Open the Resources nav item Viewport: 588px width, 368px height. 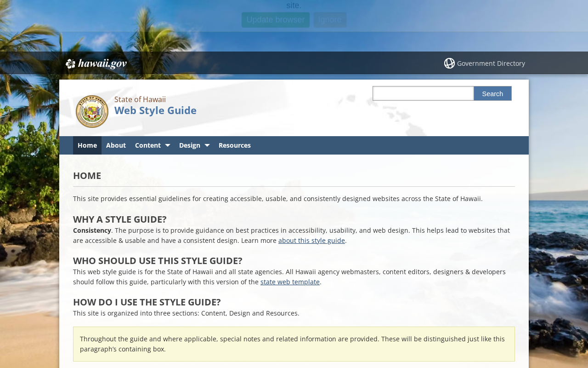(235, 145)
